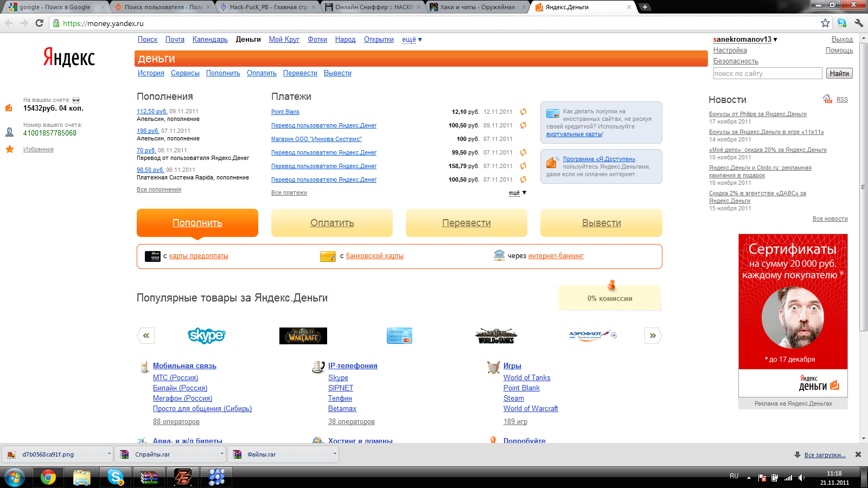
Task: Open Google Chrome from the taskbar
Action: point(48,477)
